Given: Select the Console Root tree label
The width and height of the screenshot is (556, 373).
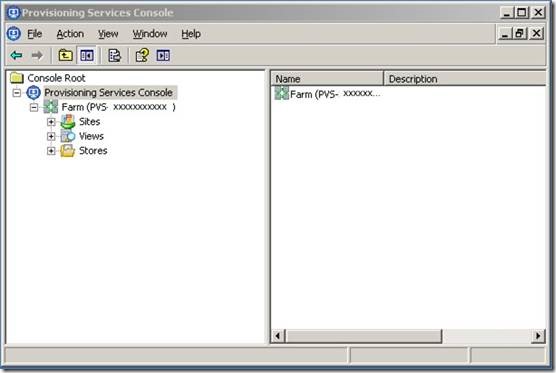Looking at the screenshot, I should click(x=56, y=78).
